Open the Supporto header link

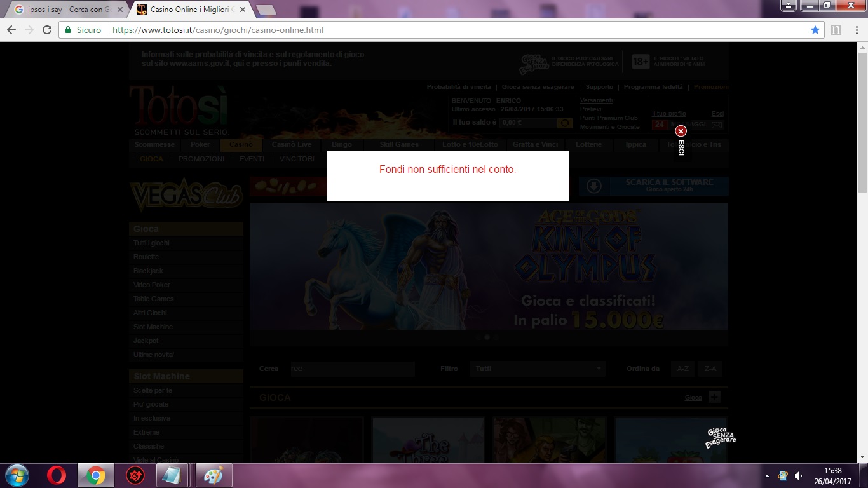point(599,87)
